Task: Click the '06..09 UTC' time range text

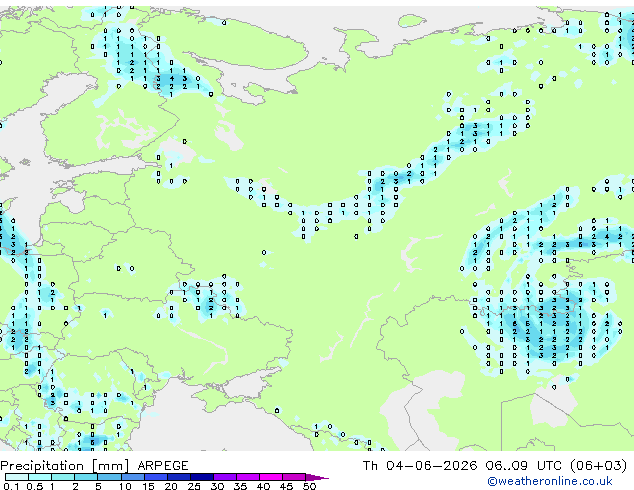Action: pos(524,466)
